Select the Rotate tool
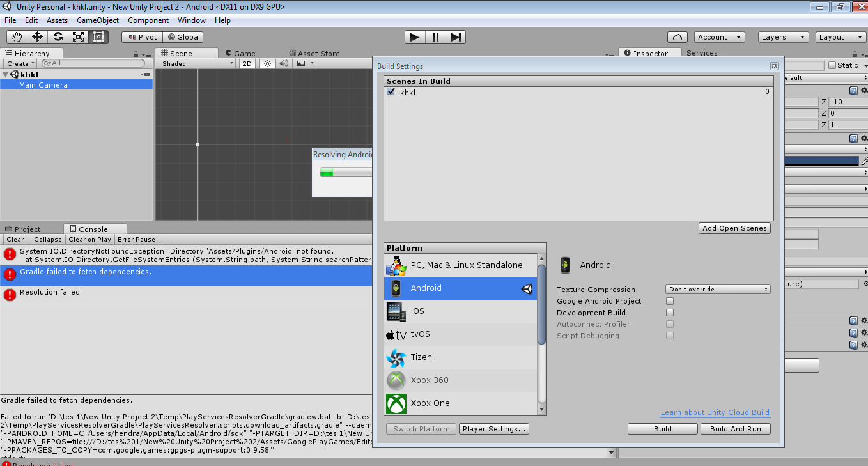This screenshot has height=466, width=868. tap(58, 37)
